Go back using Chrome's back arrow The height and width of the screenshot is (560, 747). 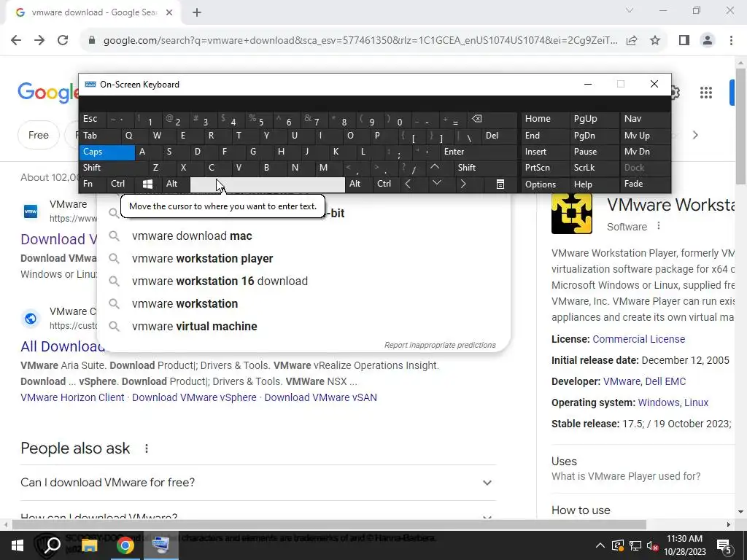click(x=16, y=41)
